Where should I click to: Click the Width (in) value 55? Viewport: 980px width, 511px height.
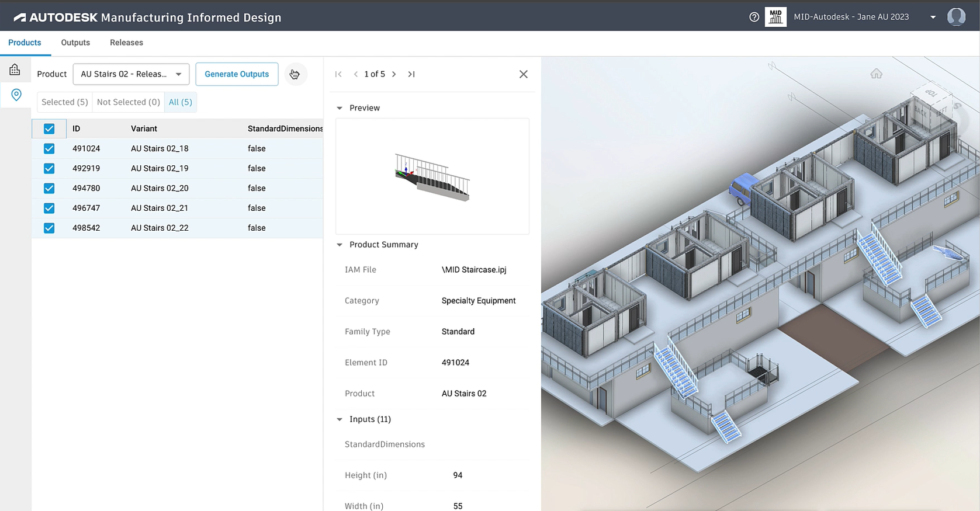[458, 506]
